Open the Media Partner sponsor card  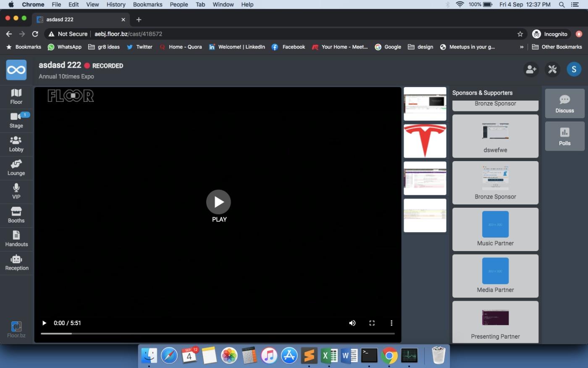coord(495,276)
